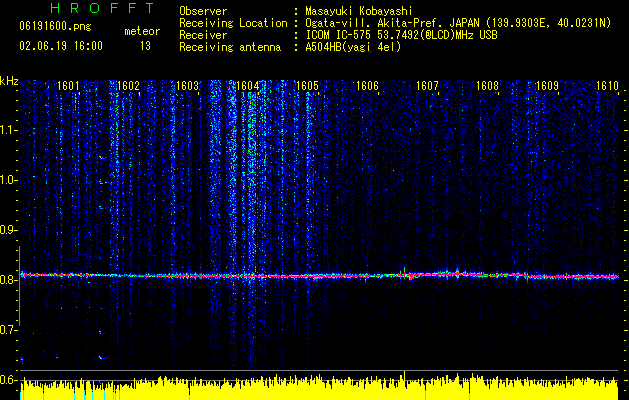Click the 1602 time marker
The width and height of the screenshot is (629, 400).
tap(128, 87)
